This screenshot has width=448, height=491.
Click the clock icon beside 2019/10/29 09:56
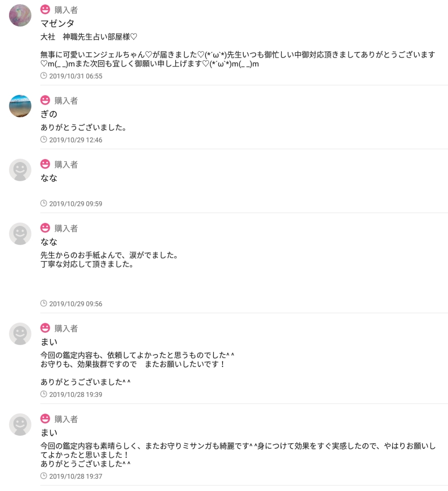pyautogui.click(x=44, y=304)
